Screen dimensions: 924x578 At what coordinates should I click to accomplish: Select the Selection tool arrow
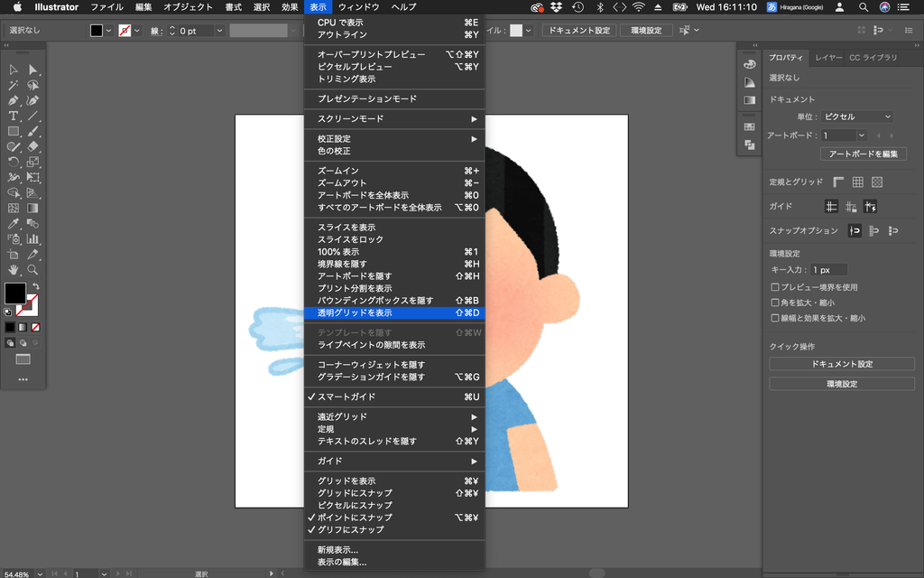click(14, 70)
